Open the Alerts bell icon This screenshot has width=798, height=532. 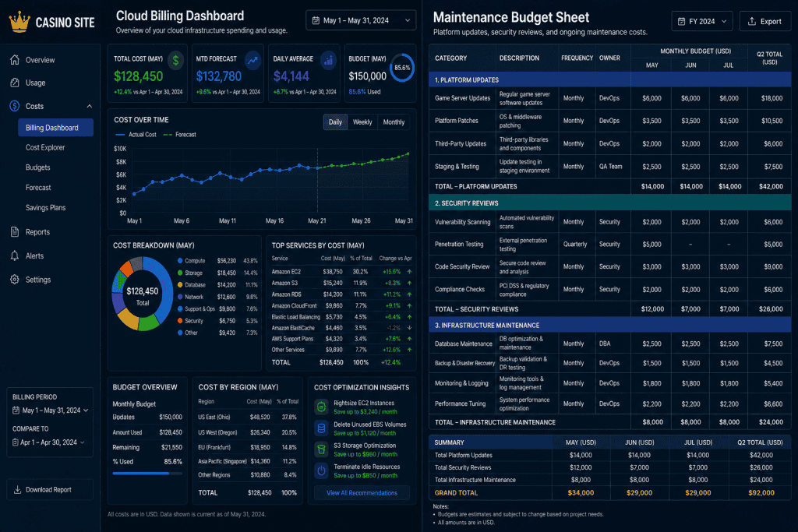pyautogui.click(x=15, y=255)
